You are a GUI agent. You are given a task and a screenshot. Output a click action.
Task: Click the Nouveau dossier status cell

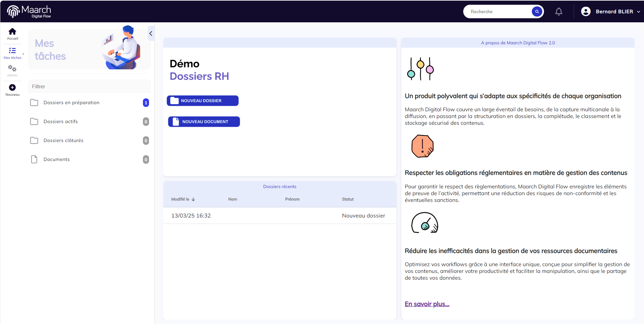click(x=364, y=215)
